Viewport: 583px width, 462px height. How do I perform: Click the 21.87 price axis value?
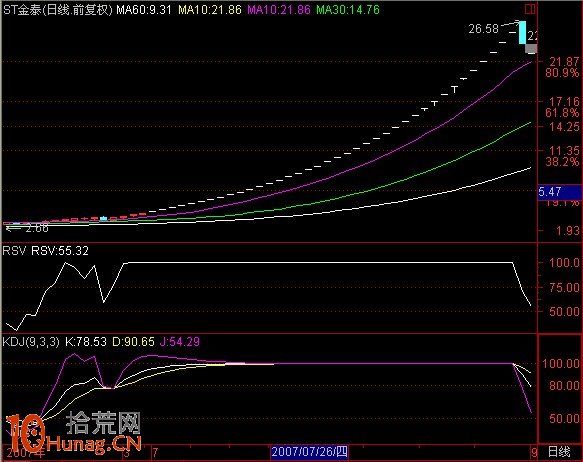(x=564, y=62)
